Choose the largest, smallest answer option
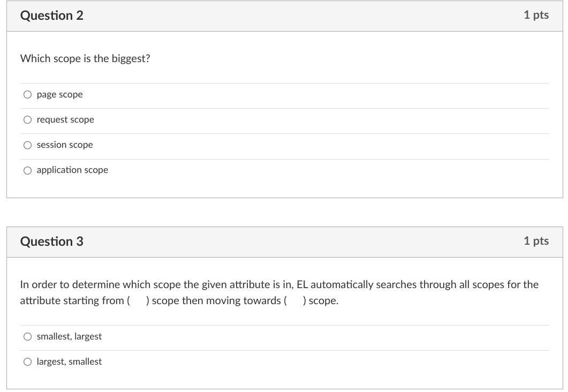The image size is (568, 392). (27, 361)
